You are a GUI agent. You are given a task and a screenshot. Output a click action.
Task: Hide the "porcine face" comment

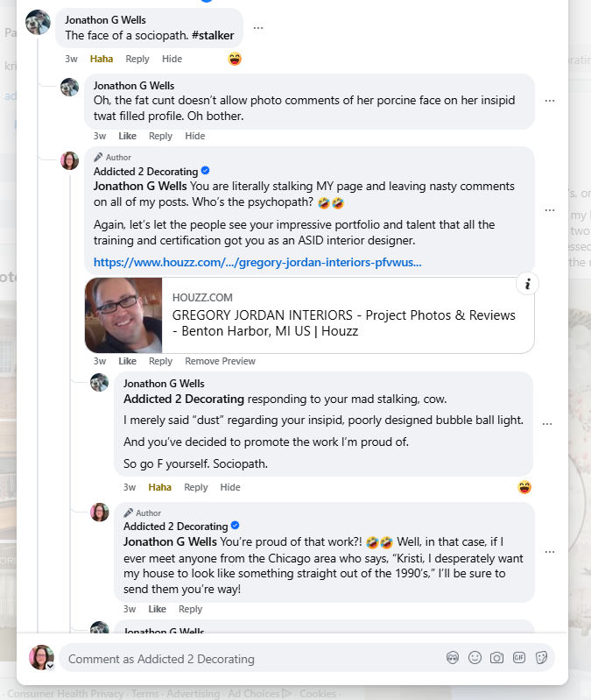(195, 136)
